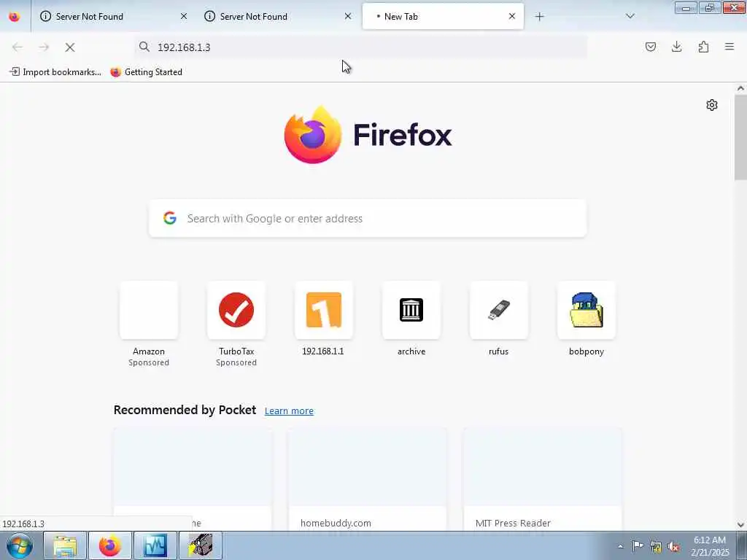Click the Google G logo in search box

[x=169, y=218]
